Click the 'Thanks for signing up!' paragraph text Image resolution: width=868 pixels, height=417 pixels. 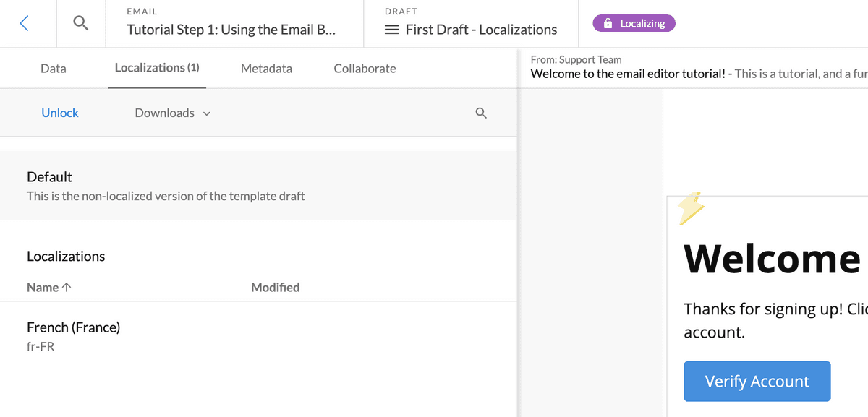[775, 320]
